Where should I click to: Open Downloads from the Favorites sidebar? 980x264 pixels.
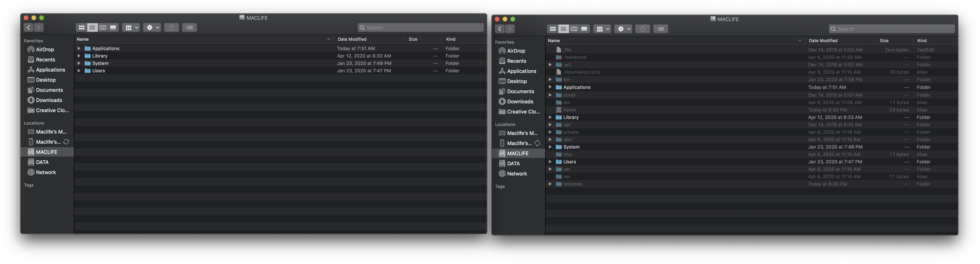[x=49, y=100]
